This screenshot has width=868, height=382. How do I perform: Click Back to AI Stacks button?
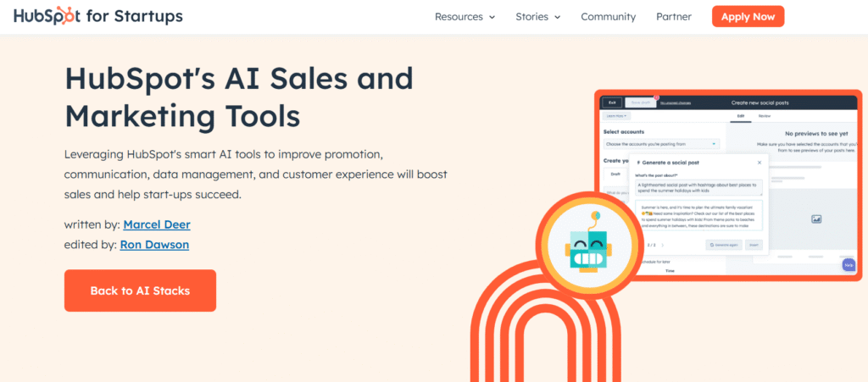pyautogui.click(x=140, y=291)
